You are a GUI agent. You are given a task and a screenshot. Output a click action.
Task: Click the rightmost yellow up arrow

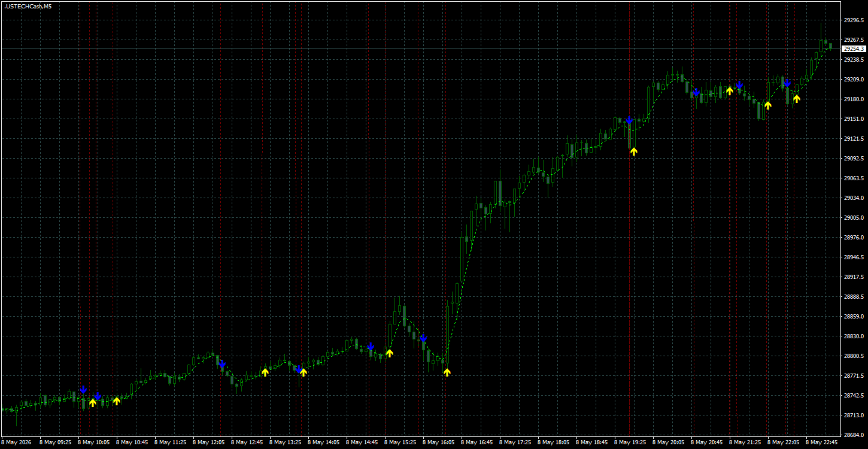[797, 98]
